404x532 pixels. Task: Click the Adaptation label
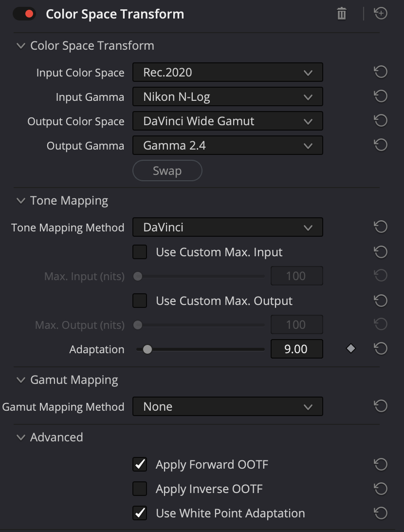(97, 349)
